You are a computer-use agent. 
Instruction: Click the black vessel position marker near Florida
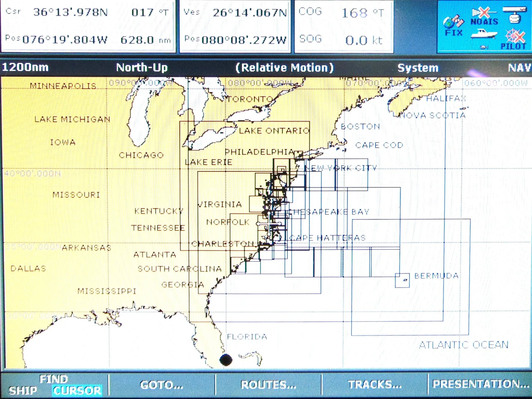tap(226, 359)
